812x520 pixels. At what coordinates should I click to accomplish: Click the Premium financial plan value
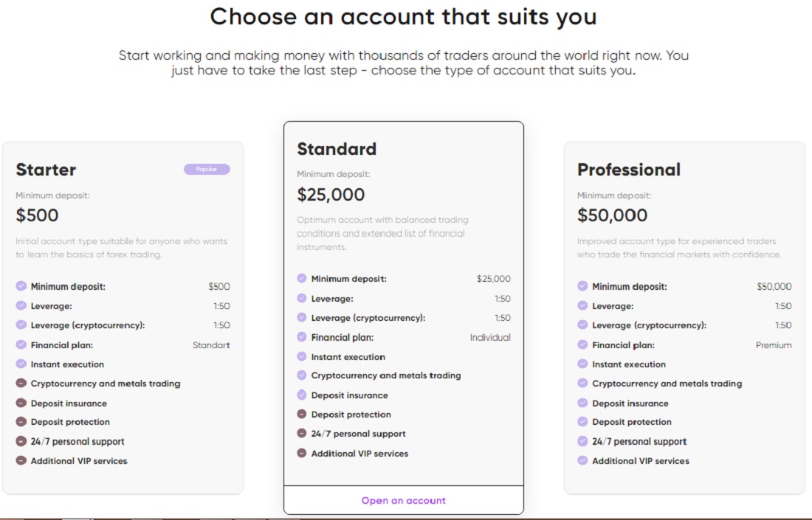click(773, 345)
